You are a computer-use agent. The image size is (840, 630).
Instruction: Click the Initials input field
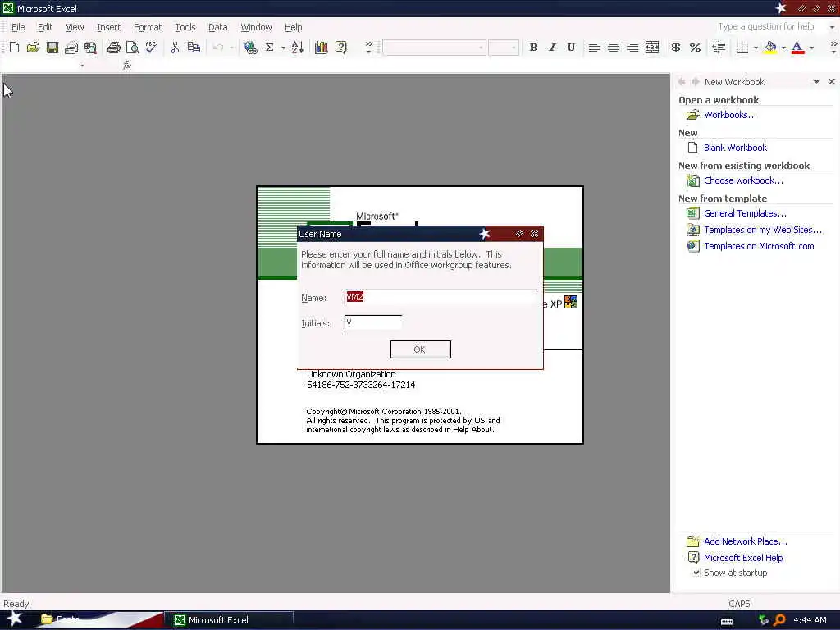click(x=373, y=322)
